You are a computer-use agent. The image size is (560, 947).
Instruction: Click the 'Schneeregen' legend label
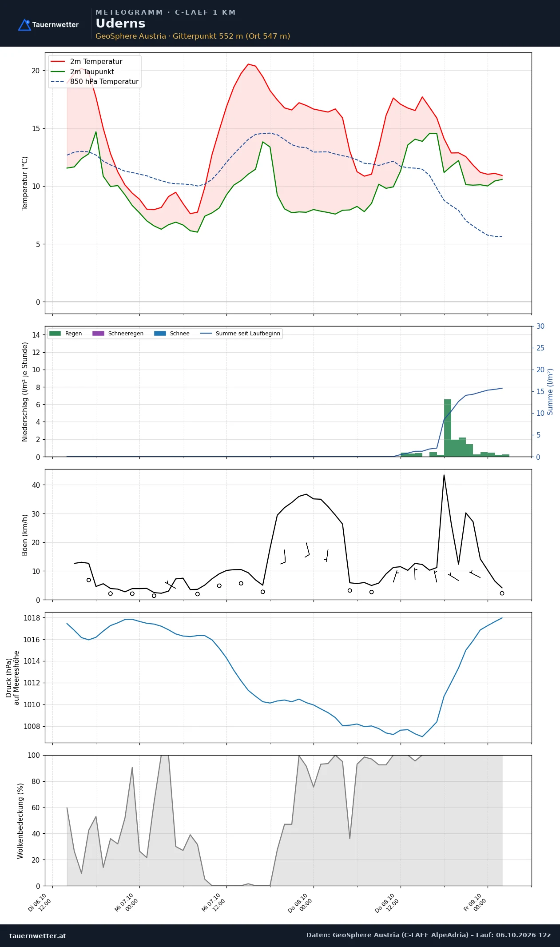click(x=126, y=334)
